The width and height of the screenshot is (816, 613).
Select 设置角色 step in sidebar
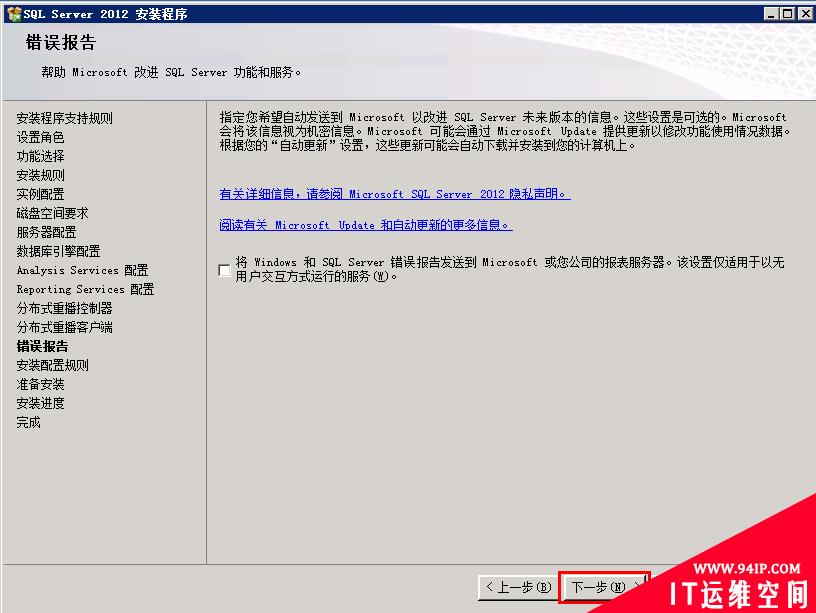click(x=41, y=137)
